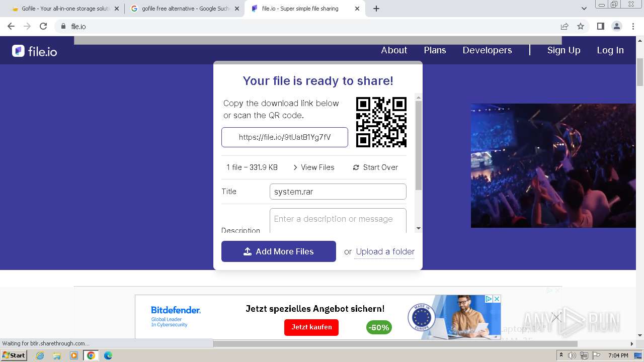This screenshot has height=362, width=644.
Task: Click the '1 file – 331.9 KB' text
Action: coord(252,167)
